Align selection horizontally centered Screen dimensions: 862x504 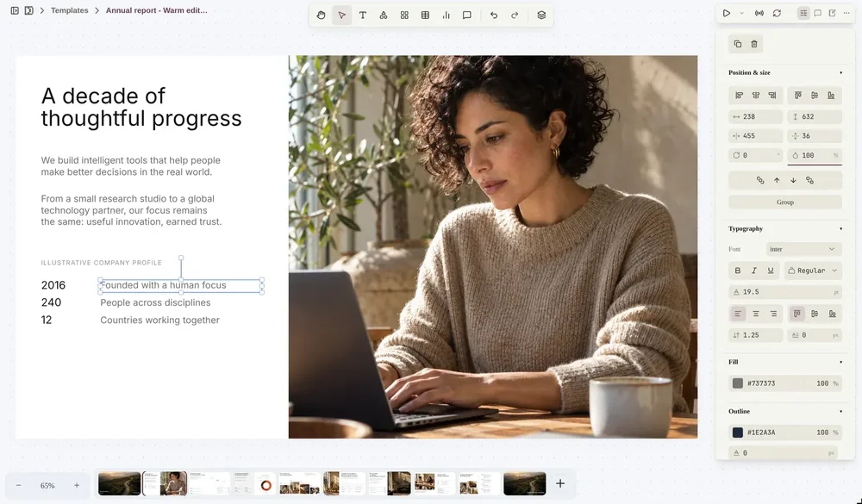tap(756, 96)
